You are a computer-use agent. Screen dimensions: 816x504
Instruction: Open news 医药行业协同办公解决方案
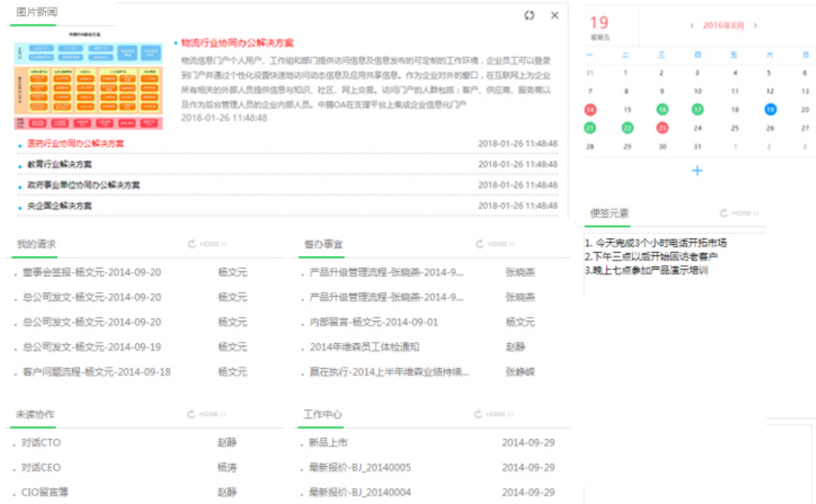(76, 143)
